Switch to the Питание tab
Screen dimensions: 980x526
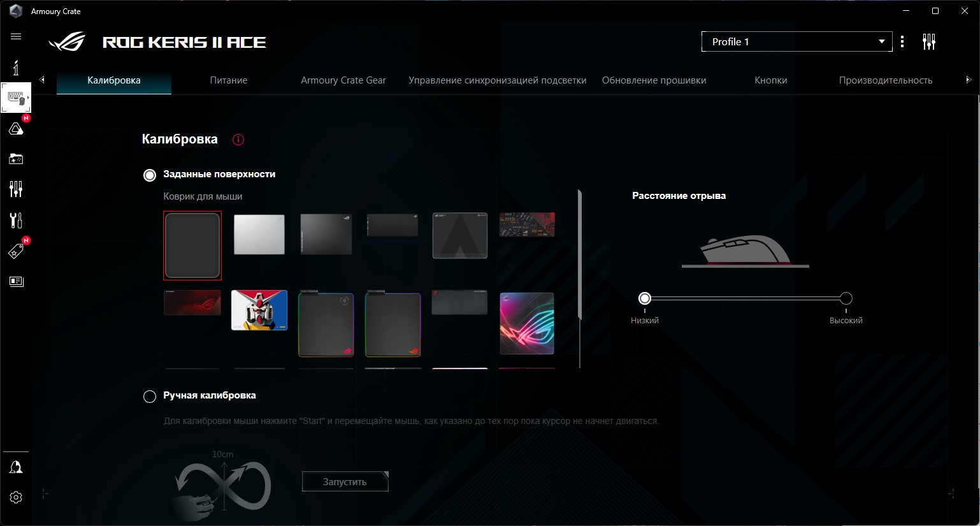click(229, 80)
